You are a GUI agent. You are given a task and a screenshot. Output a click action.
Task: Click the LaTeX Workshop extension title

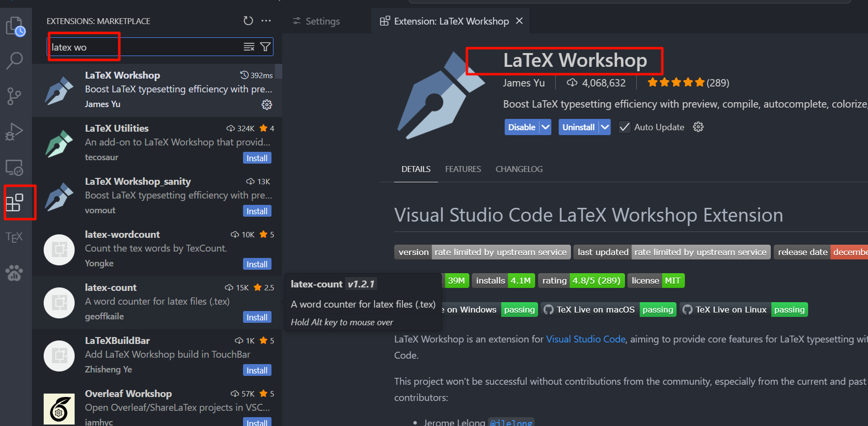point(575,60)
